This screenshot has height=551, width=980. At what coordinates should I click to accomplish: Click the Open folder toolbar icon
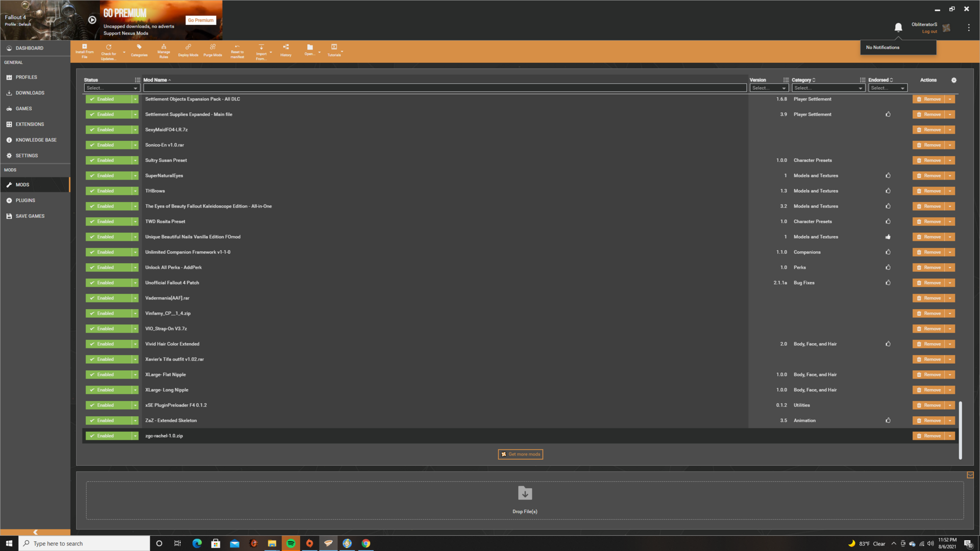(x=309, y=47)
